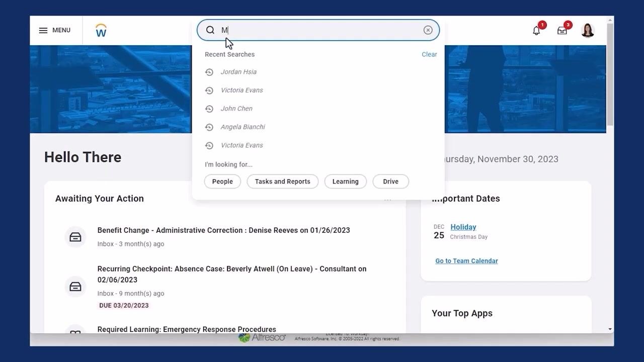The image size is (644, 362).
Task: Open the inbox tray icon
Action: (x=562, y=31)
